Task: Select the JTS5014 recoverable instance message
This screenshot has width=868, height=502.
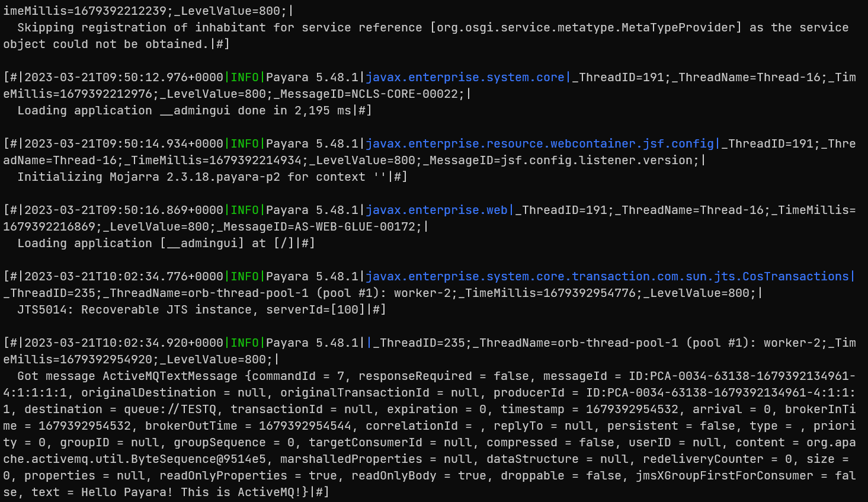Action: point(196,309)
